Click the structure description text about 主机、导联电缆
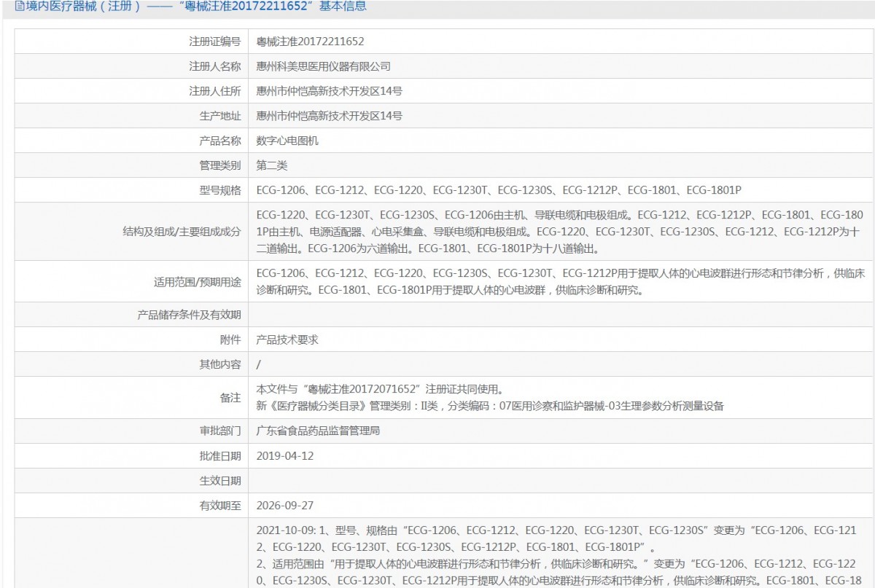Viewport: 875px width, 588px height. point(561,232)
